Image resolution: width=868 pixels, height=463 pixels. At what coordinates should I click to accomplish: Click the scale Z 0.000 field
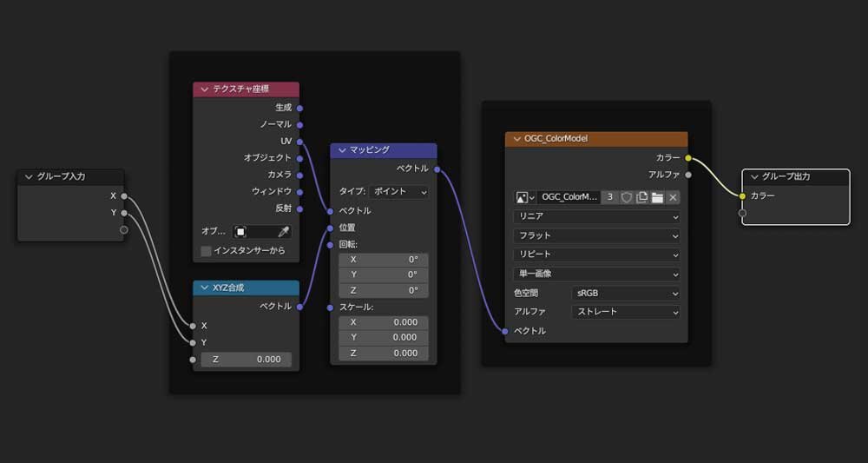point(384,353)
